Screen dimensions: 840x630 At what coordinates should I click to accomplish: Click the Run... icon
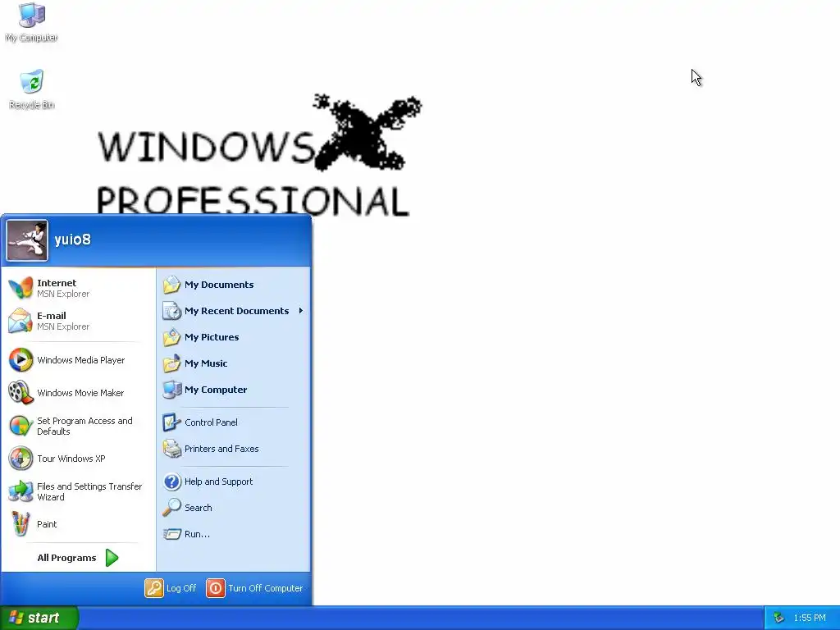click(172, 534)
